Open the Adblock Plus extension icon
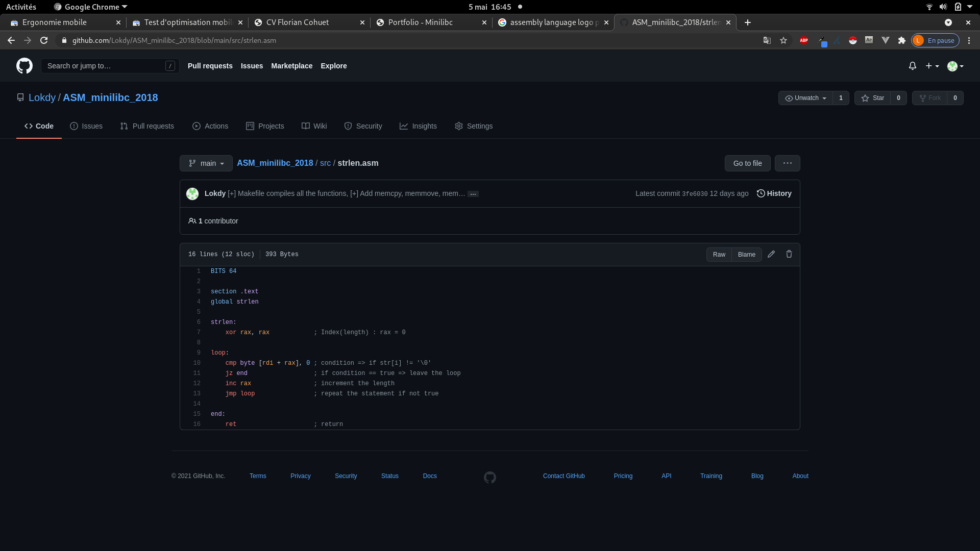Viewport: 980px width, 551px height. coord(804,40)
